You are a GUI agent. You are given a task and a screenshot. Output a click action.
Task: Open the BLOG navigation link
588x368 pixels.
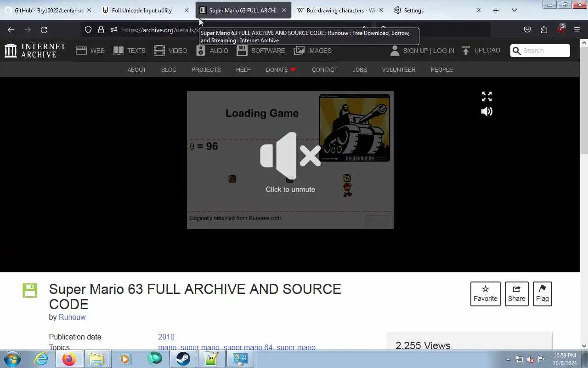tap(169, 69)
